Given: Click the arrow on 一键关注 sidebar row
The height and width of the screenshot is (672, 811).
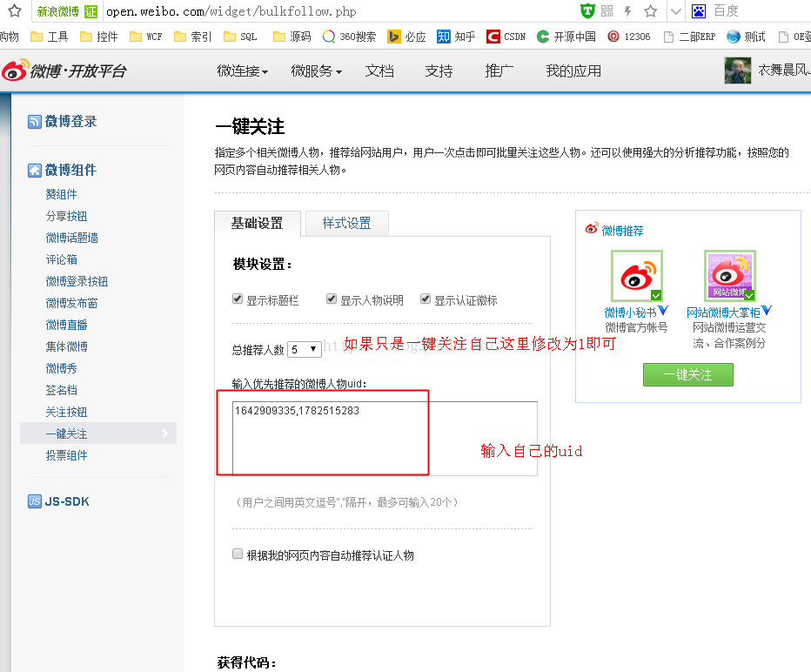Looking at the screenshot, I should [165, 433].
